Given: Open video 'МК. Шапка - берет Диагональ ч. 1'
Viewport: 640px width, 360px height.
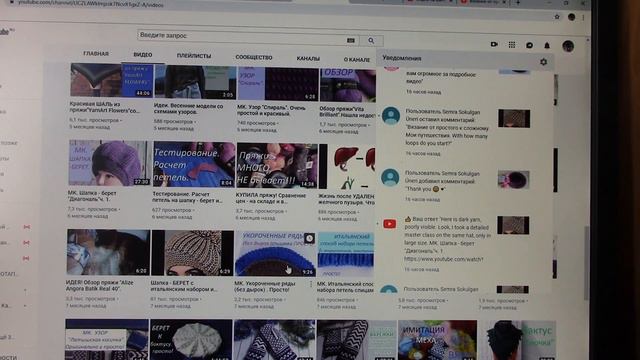Looking at the screenshot, I should [x=92, y=196].
